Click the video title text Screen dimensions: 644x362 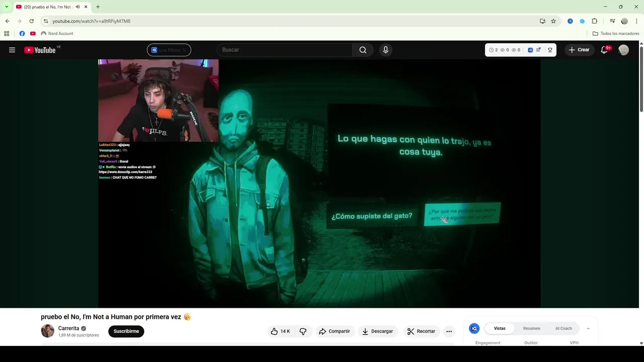pyautogui.click(x=116, y=317)
